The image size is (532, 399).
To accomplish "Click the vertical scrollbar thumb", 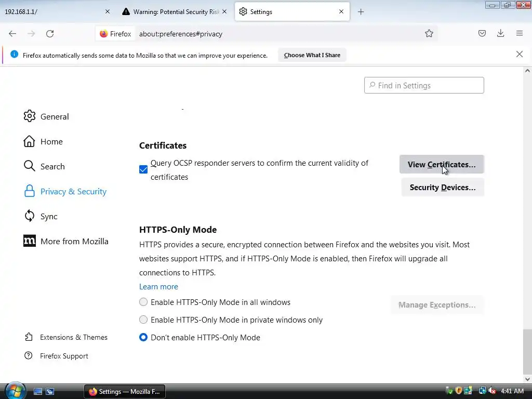I will [527, 351].
